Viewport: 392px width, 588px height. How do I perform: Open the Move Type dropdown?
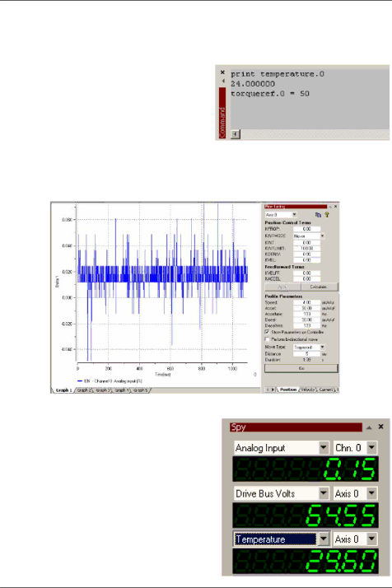click(x=322, y=347)
